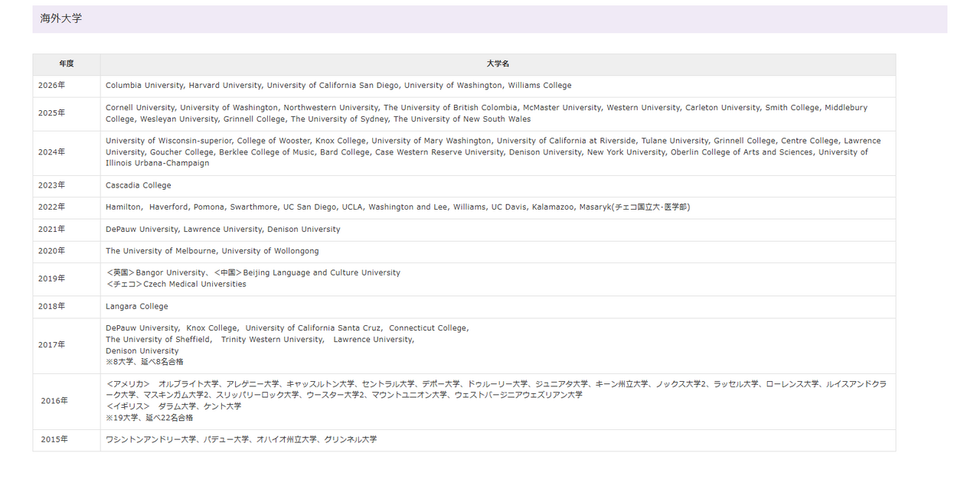The image size is (980, 492).
Task: Click the ※19大学、延べ22名合格 note
Action: click(x=149, y=418)
